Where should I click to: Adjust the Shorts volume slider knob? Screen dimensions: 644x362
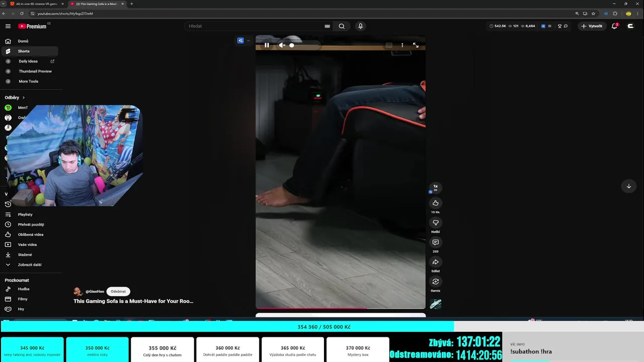coord(292,45)
